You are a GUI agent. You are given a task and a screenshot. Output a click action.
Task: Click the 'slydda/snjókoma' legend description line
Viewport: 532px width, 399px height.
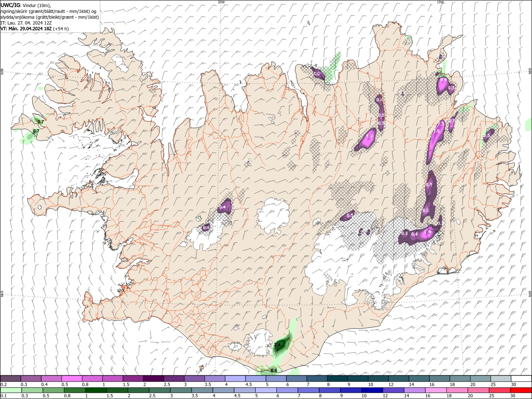point(50,17)
